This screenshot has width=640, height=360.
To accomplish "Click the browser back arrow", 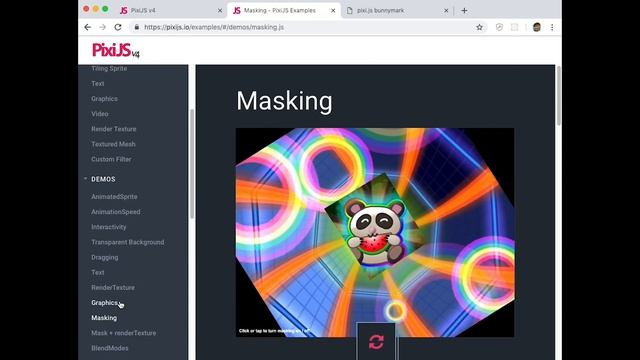I will [x=88, y=27].
